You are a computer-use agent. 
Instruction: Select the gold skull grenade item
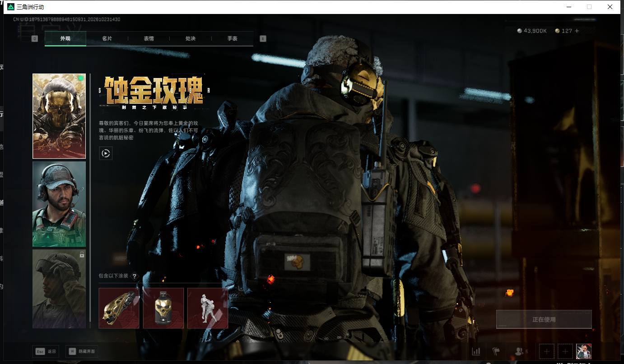click(163, 308)
